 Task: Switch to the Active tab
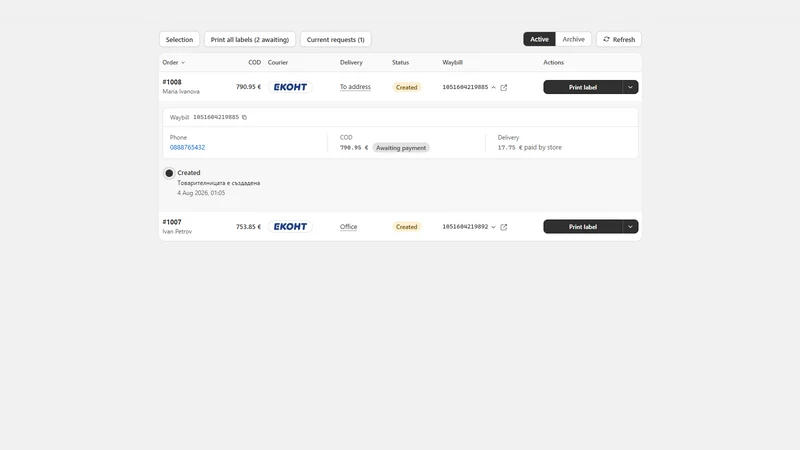[x=539, y=39]
